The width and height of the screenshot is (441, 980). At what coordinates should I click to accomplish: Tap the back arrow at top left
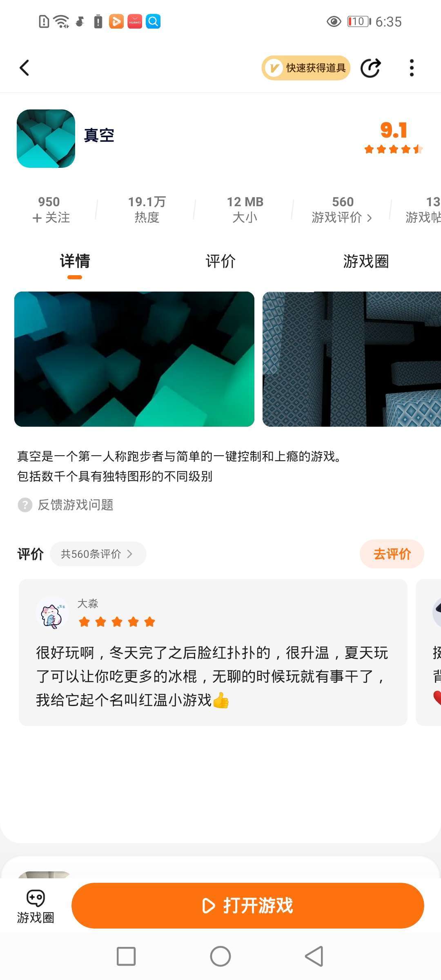tap(24, 68)
